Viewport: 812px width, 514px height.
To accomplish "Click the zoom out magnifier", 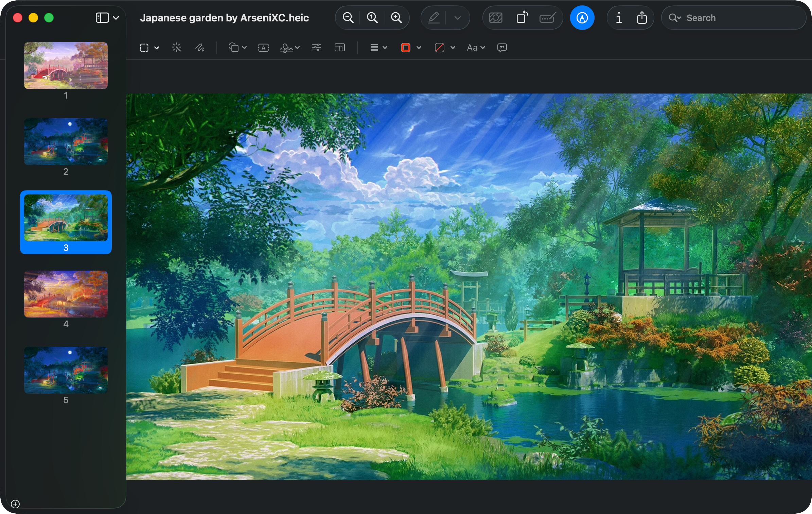I will click(348, 18).
